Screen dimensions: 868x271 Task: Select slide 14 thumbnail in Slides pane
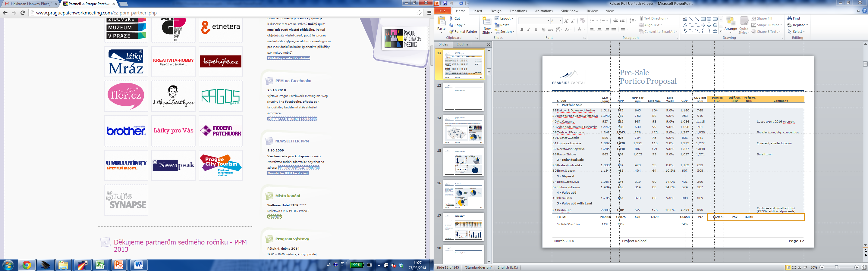tap(463, 129)
